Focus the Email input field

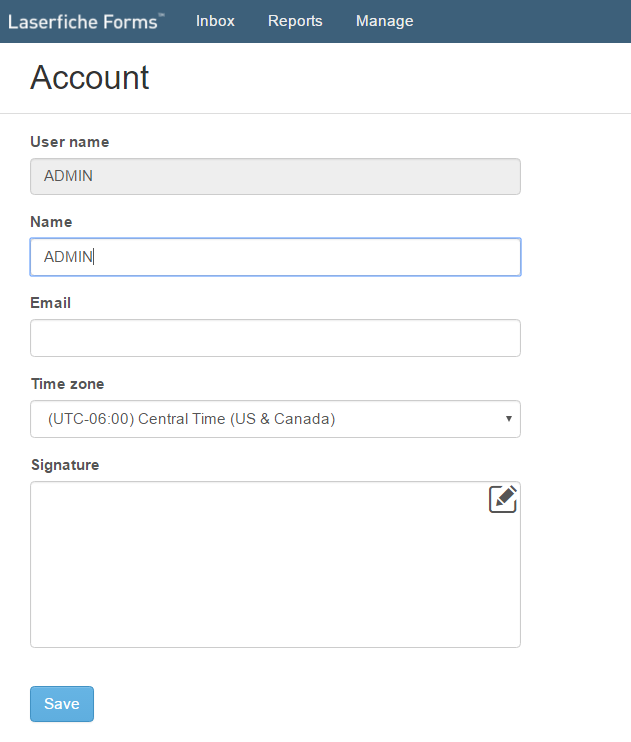click(x=276, y=338)
